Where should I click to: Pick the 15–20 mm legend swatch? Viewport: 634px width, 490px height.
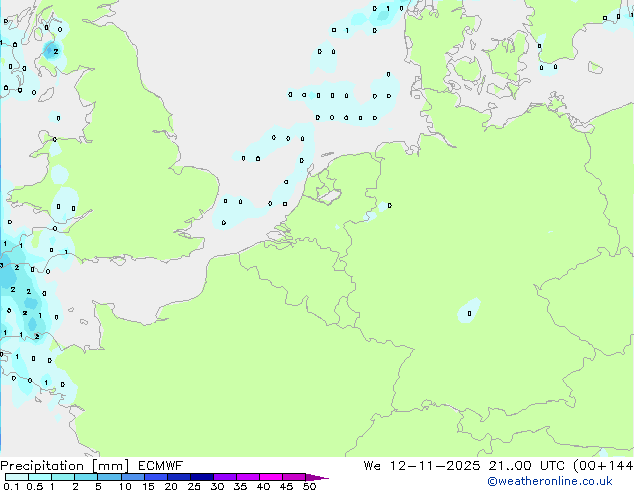pyautogui.click(x=156, y=477)
